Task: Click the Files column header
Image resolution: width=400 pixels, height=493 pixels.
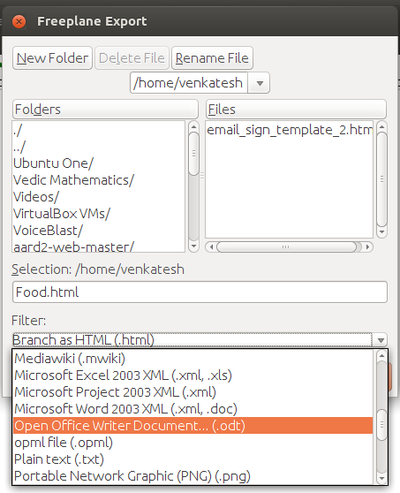Action: pos(296,109)
